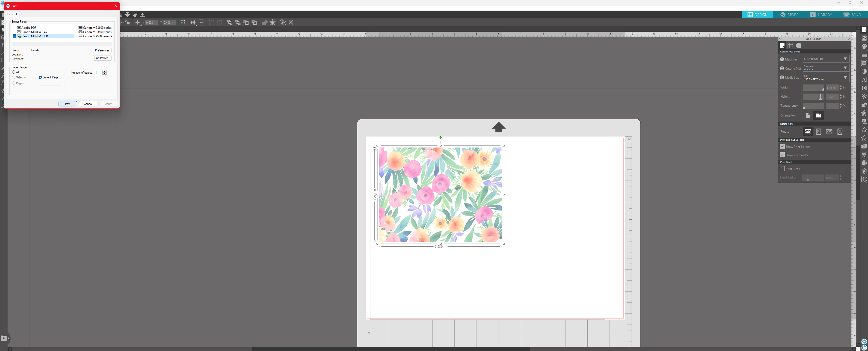Click the Transparency slider track
Image resolution: width=868 pixels, height=351 pixels.
813,106
